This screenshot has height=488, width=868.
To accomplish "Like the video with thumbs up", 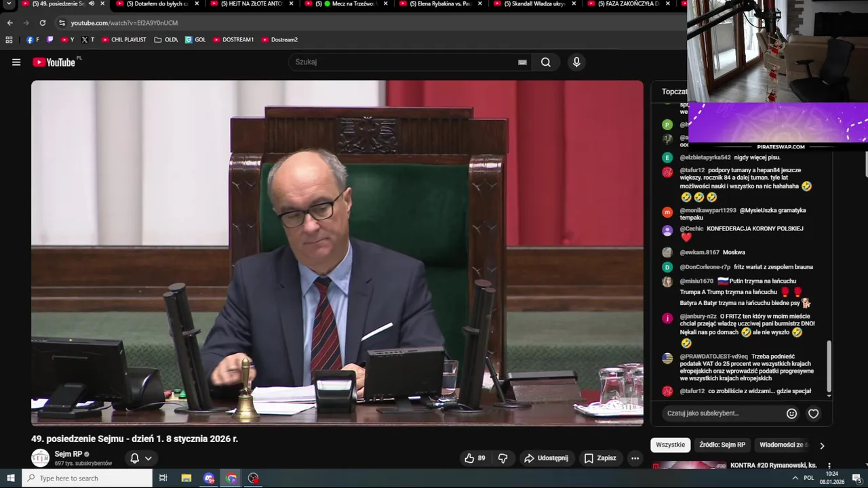I will pos(475,458).
